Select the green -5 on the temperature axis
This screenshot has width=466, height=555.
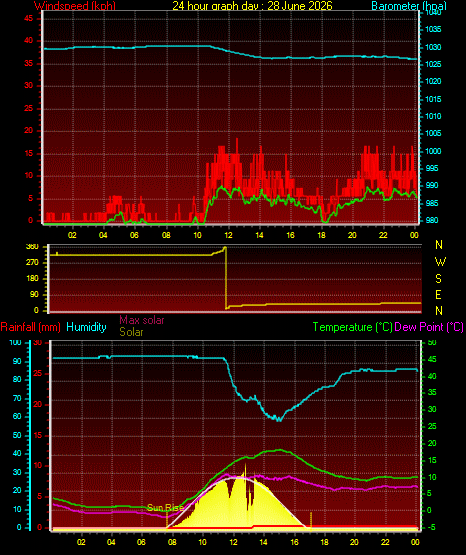click(431, 527)
